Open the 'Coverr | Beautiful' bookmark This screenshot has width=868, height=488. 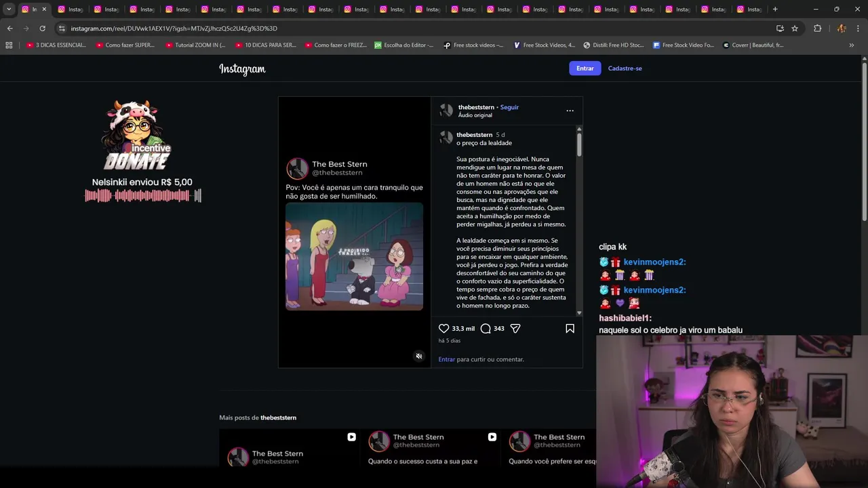(753, 45)
